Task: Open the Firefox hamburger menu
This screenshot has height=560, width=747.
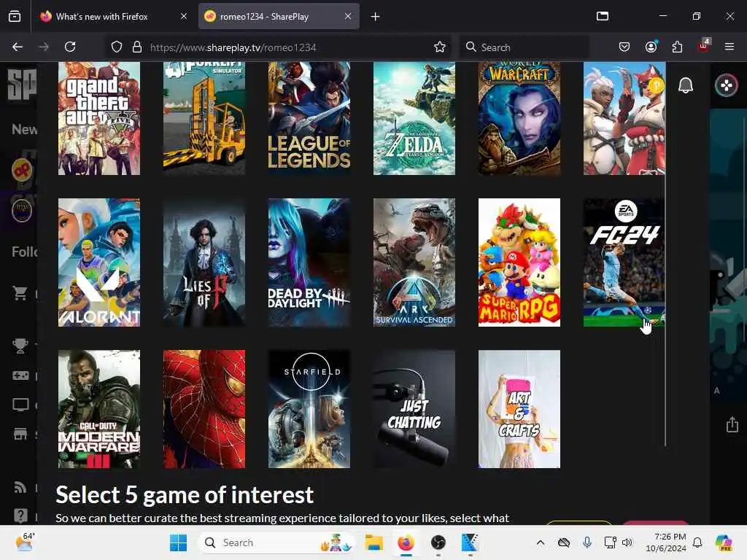Action: 729,47
